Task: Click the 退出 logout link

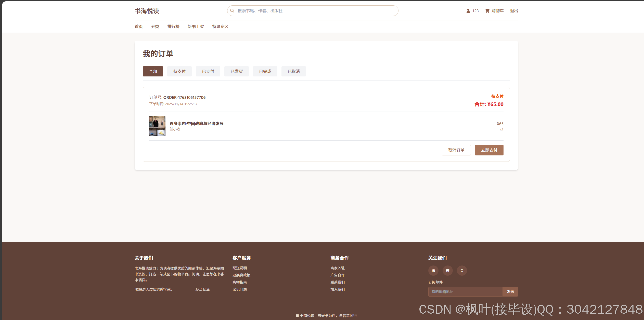Action: point(514,11)
